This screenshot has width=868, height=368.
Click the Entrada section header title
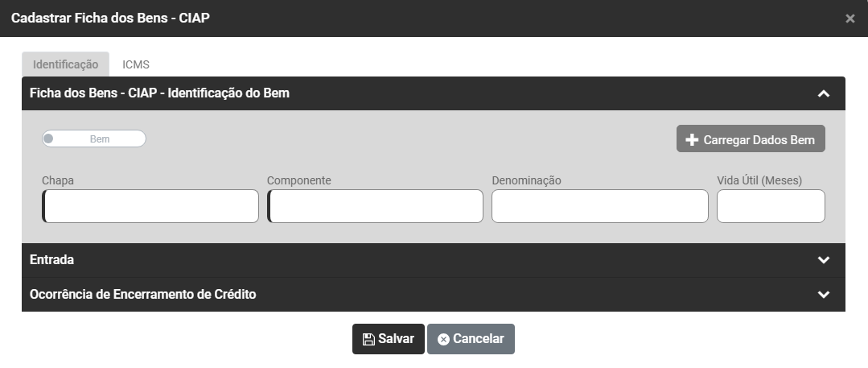click(x=52, y=260)
